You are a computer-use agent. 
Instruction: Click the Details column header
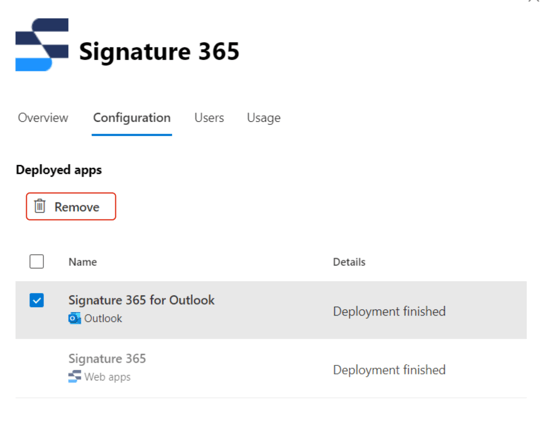pyautogui.click(x=349, y=262)
